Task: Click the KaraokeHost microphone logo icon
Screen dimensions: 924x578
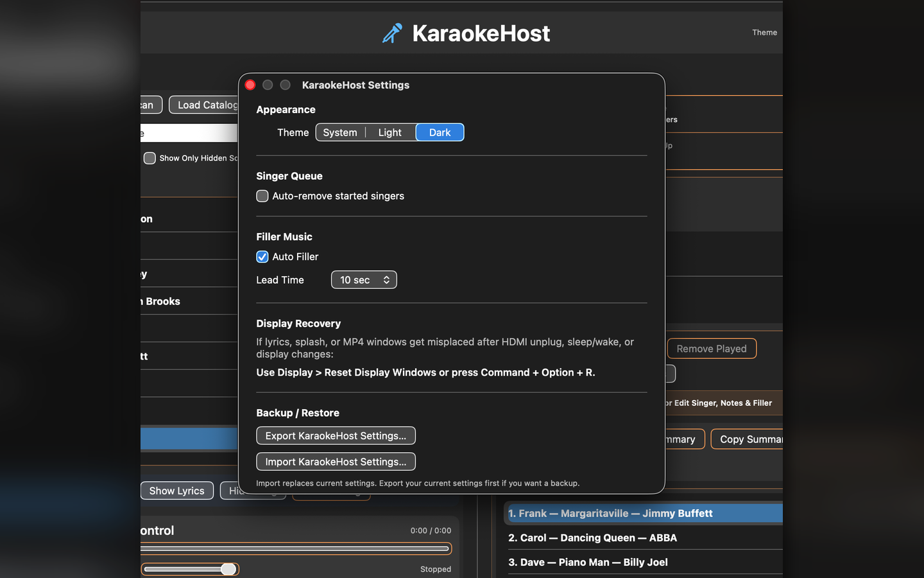Action: point(392,33)
